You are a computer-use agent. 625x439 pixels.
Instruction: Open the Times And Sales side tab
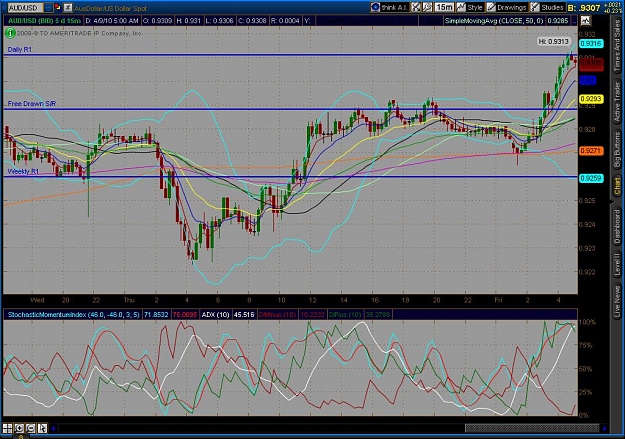(x=617, y=45)
